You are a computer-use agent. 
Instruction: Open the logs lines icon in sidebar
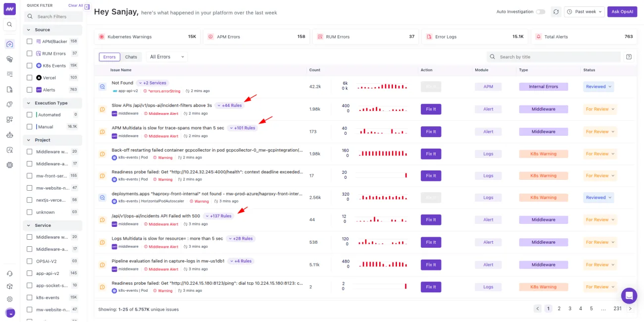click(x=10, y=74)
